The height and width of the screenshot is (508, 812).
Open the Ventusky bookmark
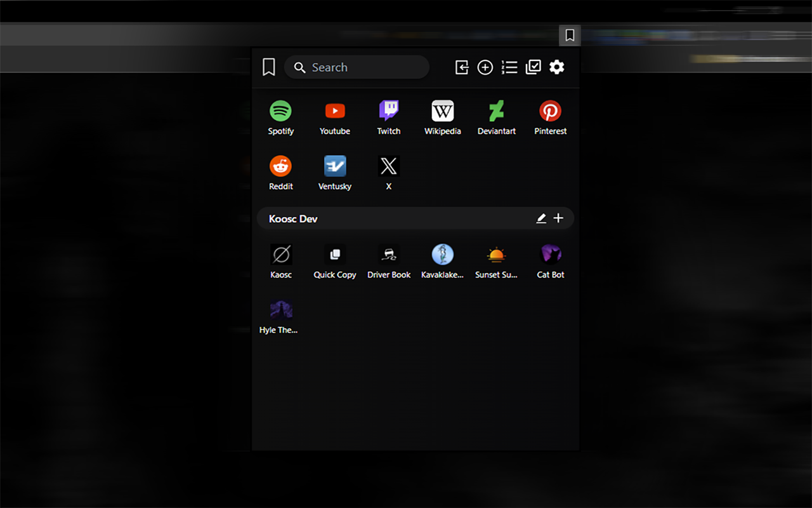coord(335,173)
